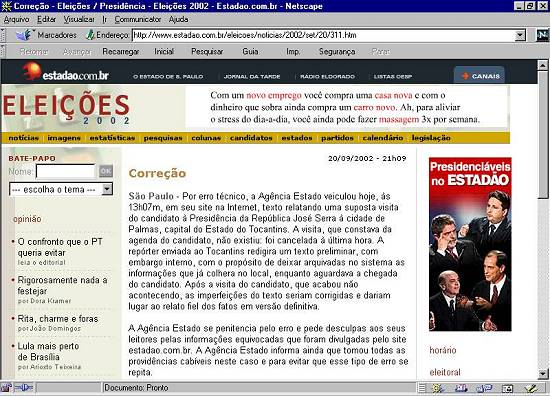550x396 pixels.
Task: Select the legislação tab
Action: click(x=431, y=138)
